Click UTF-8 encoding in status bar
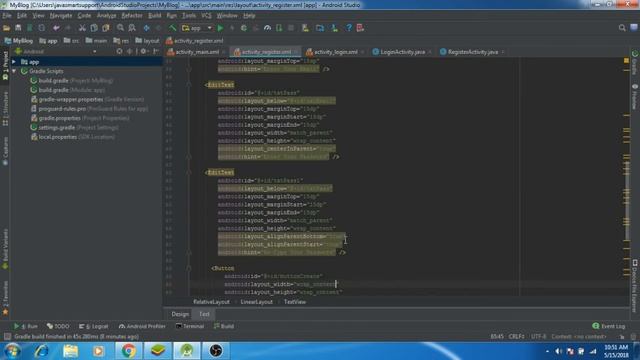The image size is (640, 360). (538, 337)
